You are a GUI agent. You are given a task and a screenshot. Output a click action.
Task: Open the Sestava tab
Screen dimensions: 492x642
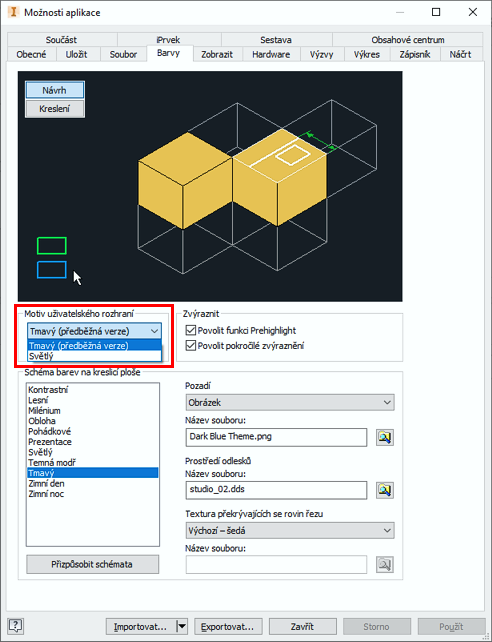point(276,40)
